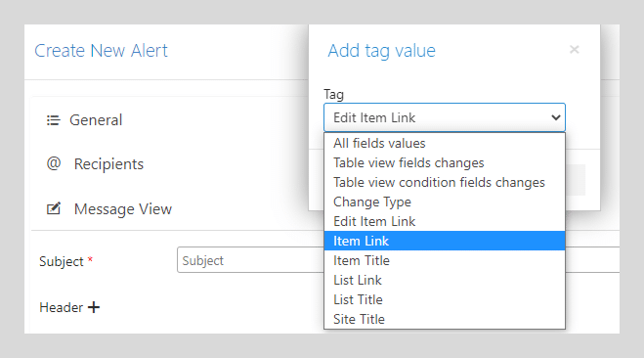Choose Table view fields changes option
This screenshot has width=644, height=358.
[445, 162]
